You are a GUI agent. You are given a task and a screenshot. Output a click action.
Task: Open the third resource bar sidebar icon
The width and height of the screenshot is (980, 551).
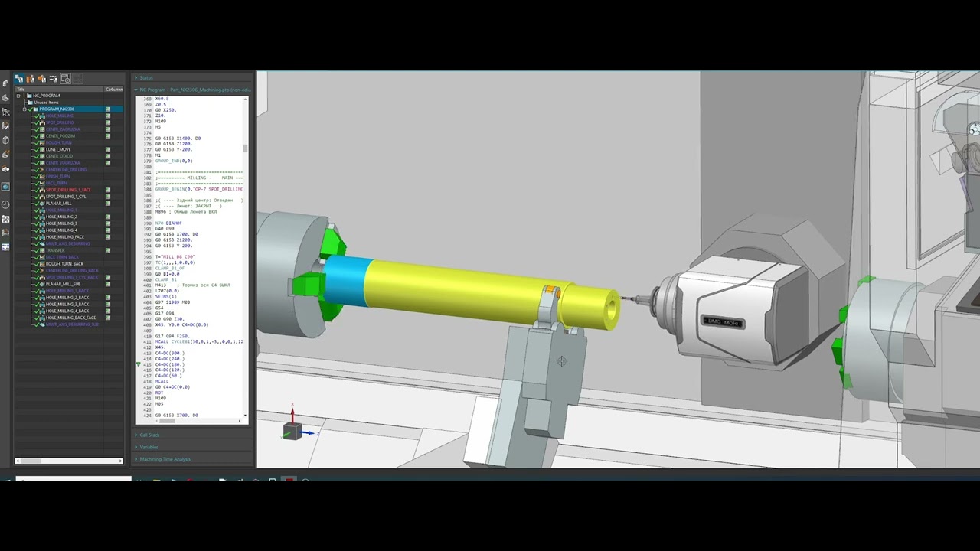(5, 112)
